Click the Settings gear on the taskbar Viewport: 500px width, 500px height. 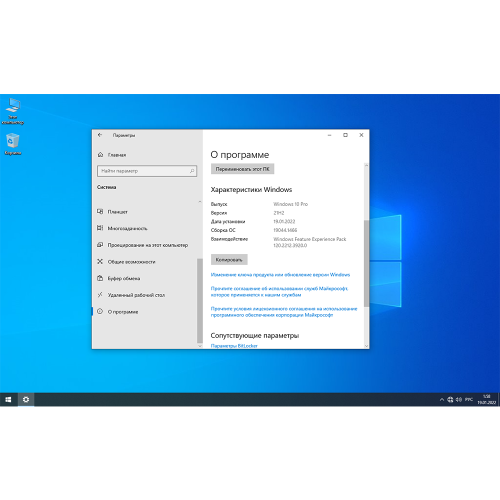[26, 399]
